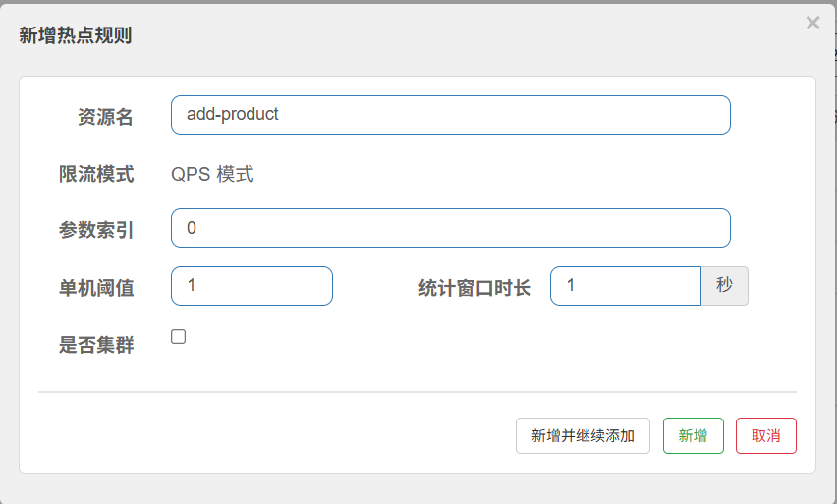Focus the 参数索引 input field
Screen dimensions: 837x504
(450, 228)
